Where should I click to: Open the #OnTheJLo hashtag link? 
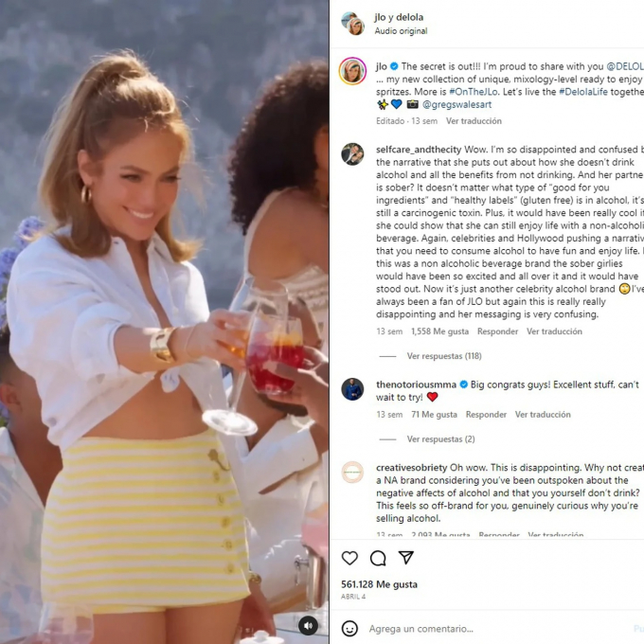click(x=474, y=92)
